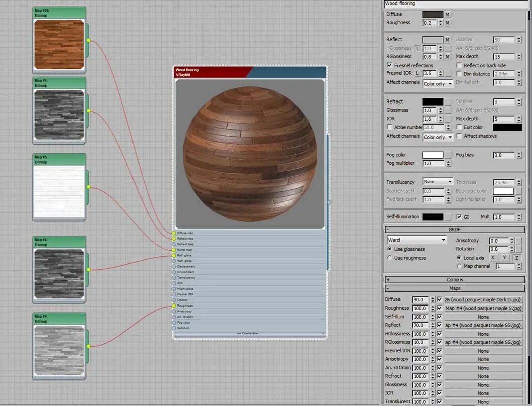
Task: Open the BRDF type dropdown showing Ward
Action: tap(416, 240)
